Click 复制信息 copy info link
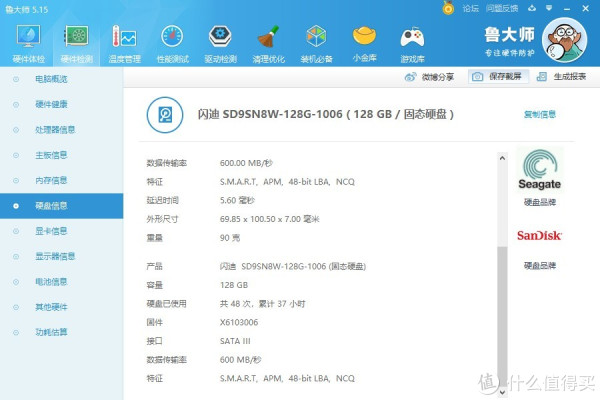Viewport: 600px width, 400px height. tap(540, 114)
